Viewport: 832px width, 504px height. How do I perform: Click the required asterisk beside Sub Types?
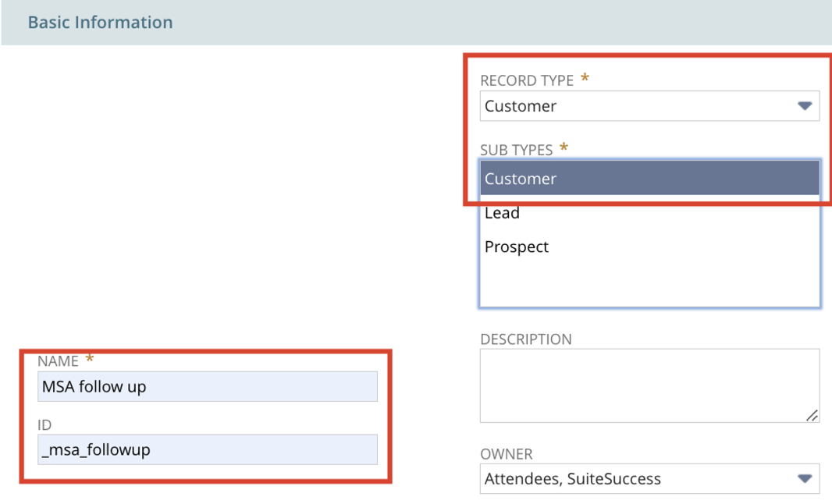click(564, 147)
